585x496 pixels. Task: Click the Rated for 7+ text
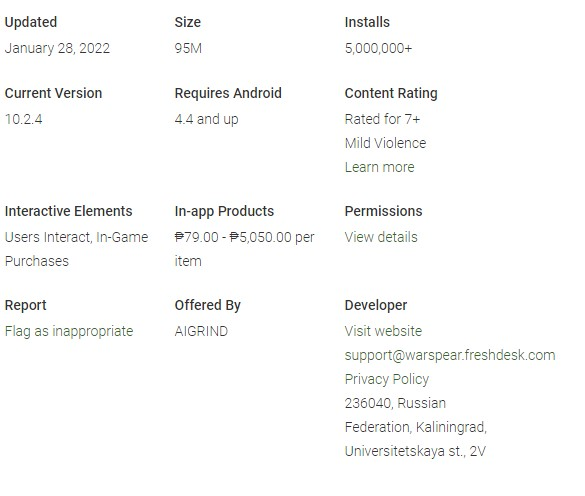click(x=382, y=119)
